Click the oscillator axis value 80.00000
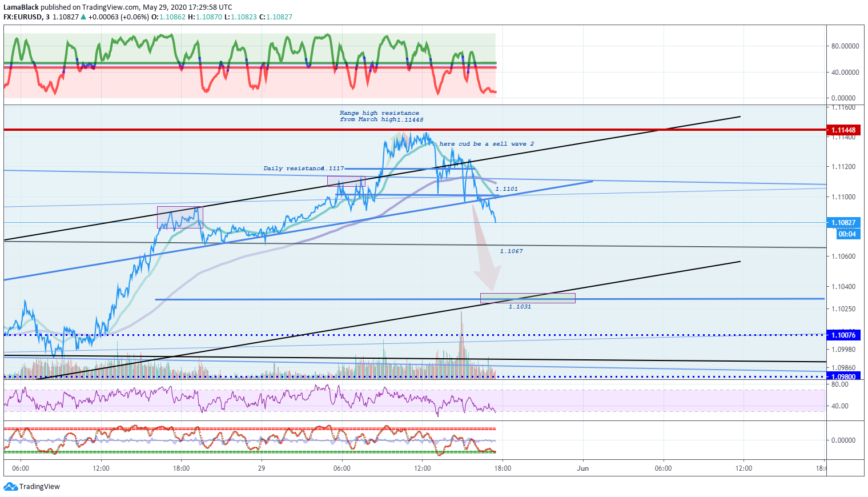The width and height of the screenshot is (868, 497). point(845,46)
